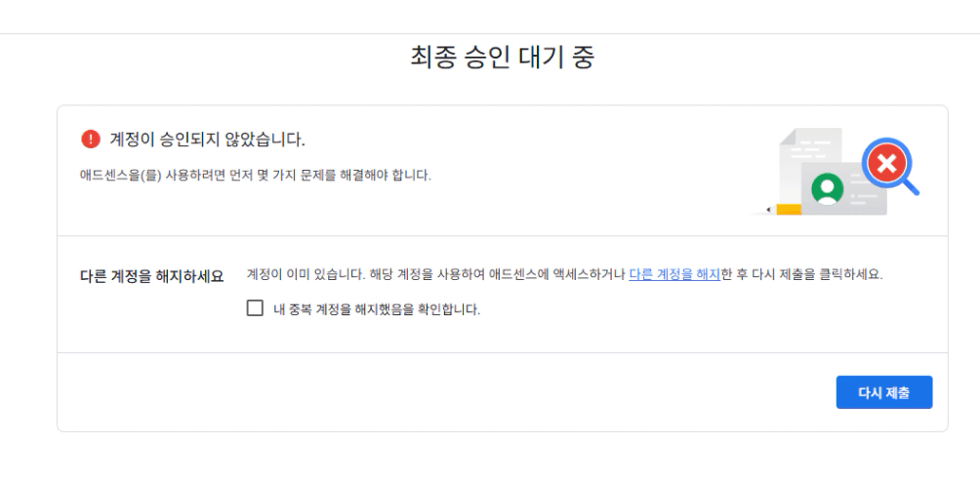Screen dimensions: 980x485
Task: Click the checkbox label about duplicate account closure
Action: pos(377,309)
